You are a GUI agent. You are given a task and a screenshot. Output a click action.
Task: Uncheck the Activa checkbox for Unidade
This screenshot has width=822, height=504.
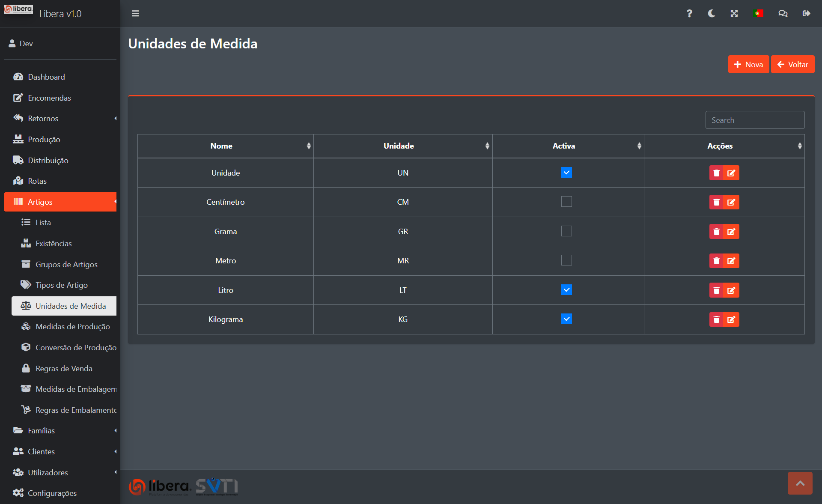pos(566,173)
